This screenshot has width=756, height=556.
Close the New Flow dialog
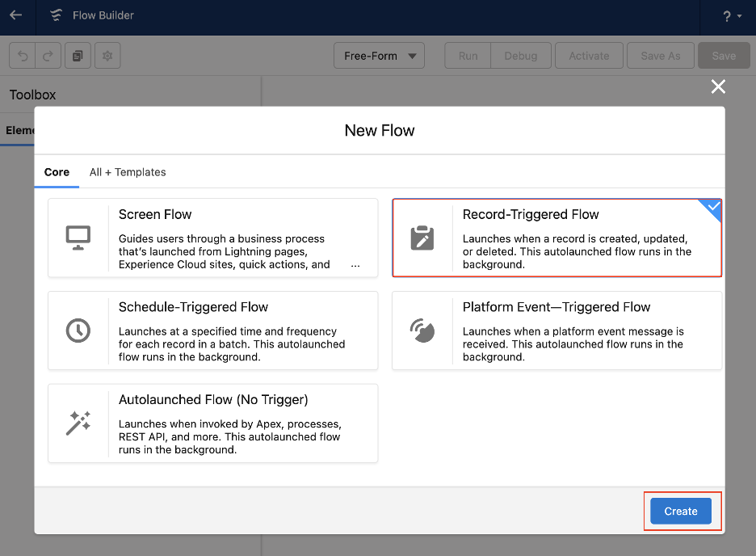pos(718,86)
